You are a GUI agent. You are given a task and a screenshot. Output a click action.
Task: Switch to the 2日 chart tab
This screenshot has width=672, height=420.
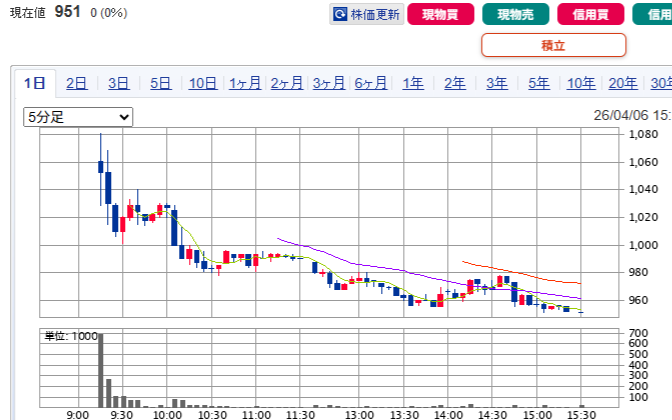point(77,83)
